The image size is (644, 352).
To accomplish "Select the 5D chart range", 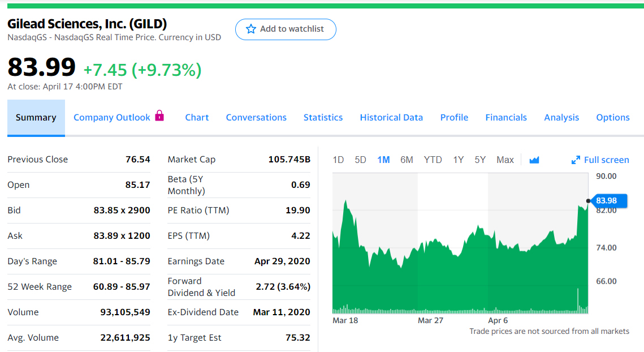I will coord(360,160).
